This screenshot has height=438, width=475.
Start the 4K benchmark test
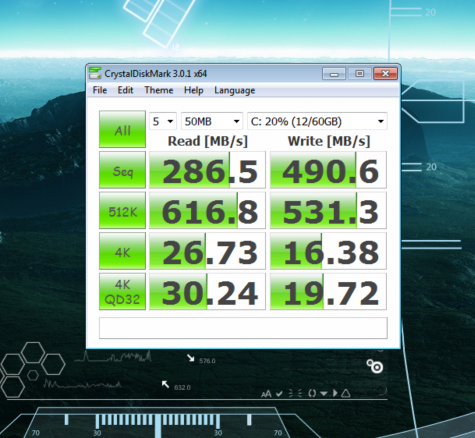122,251
